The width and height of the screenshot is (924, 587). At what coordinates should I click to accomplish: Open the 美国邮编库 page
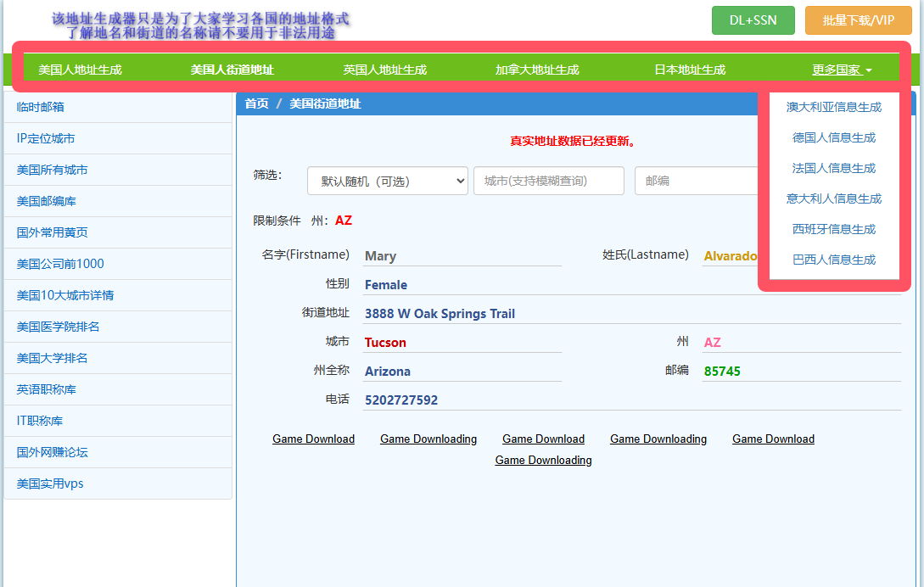[48, 200]
